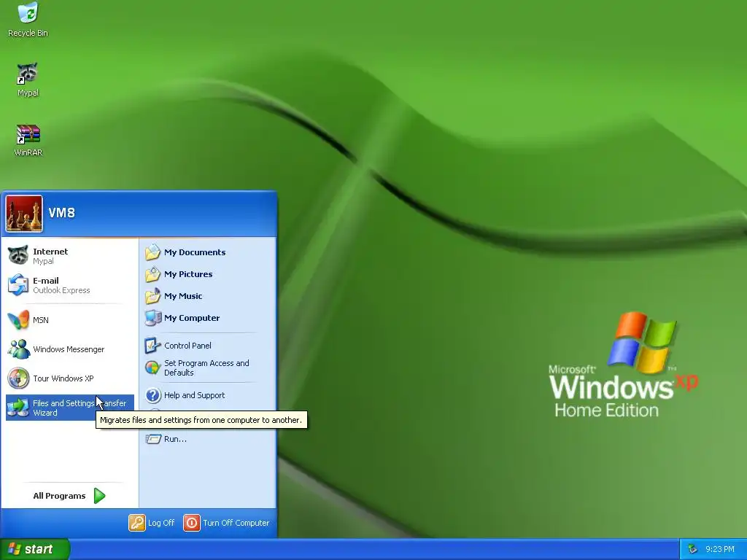Open My Pictures folder link

(x=208, y=274)
